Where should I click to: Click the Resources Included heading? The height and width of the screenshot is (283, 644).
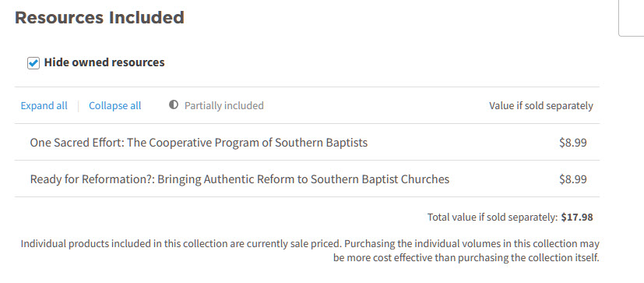click(100, 18)
